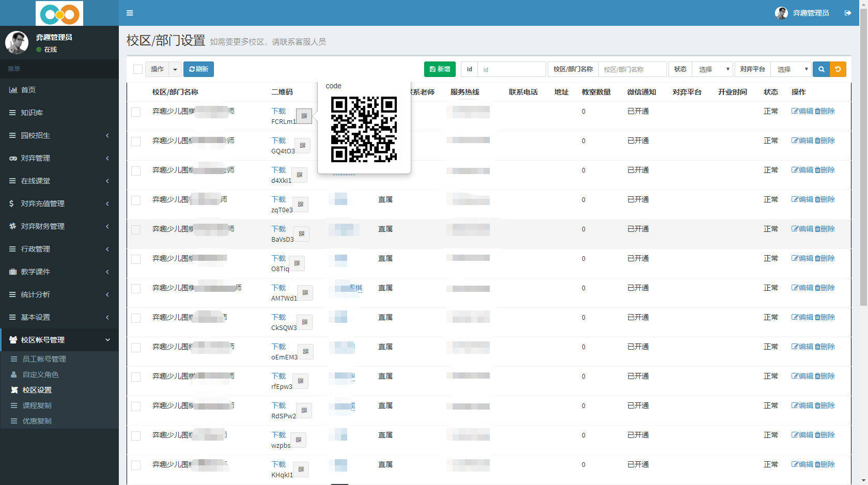The height and width of the screenshot is (485, 868).
Task: Show QR code for d4Xki1 row
Action: [300, 175]
